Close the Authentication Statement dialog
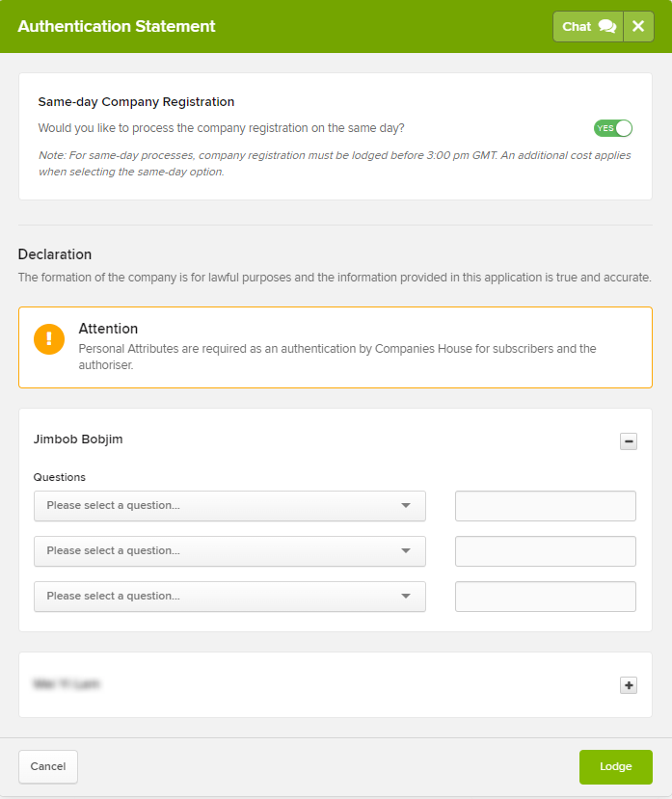This screenshot has width=672, height=799. (638, 26)
